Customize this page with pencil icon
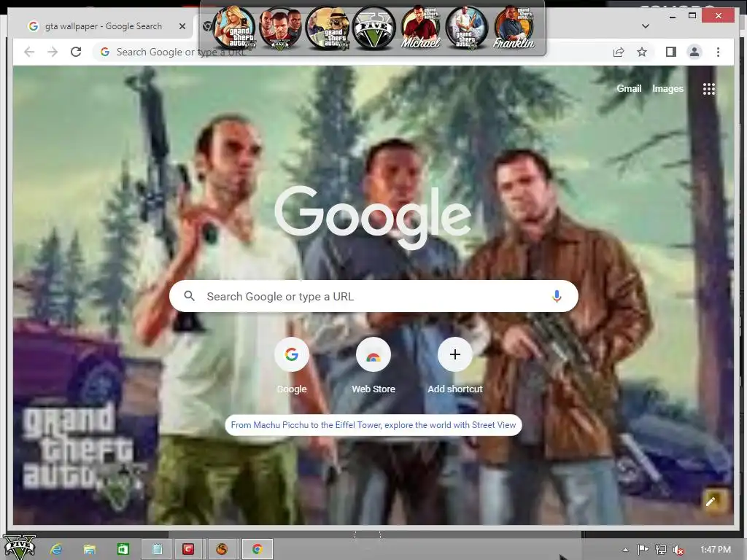 [x=711, y=501]
